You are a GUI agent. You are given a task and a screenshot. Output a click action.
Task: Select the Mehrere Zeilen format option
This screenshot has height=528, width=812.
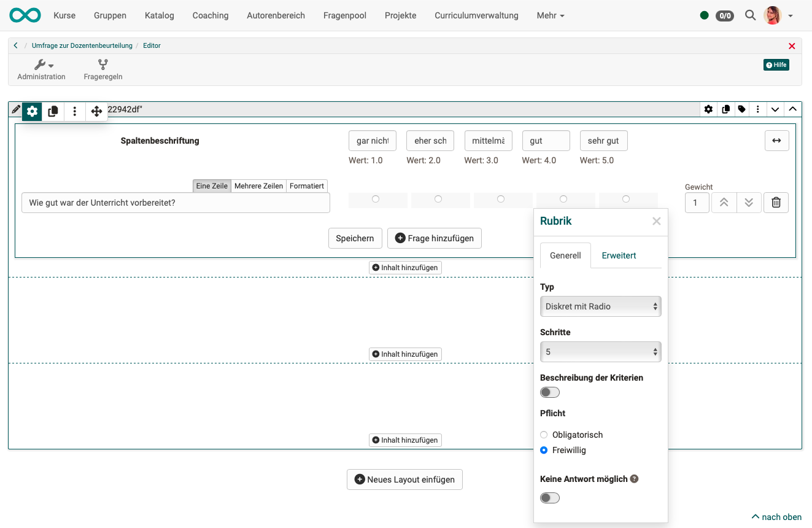point(258,186)
